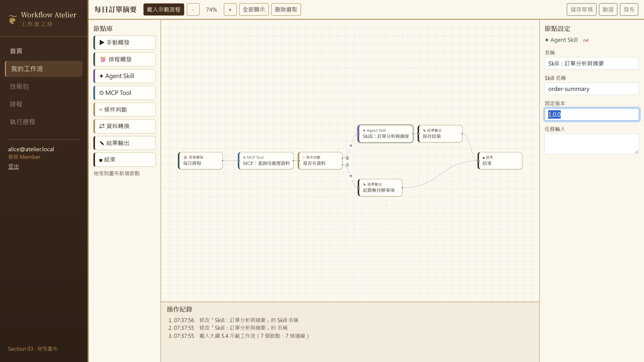This screenshot has height=362, width=644.
Task: Click the 任務輸入 textarea resize handle
Action: coord(636,152)
